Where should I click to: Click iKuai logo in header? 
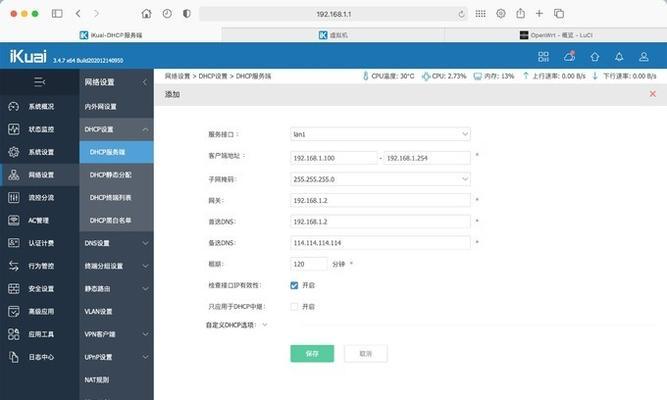(28, 56)
